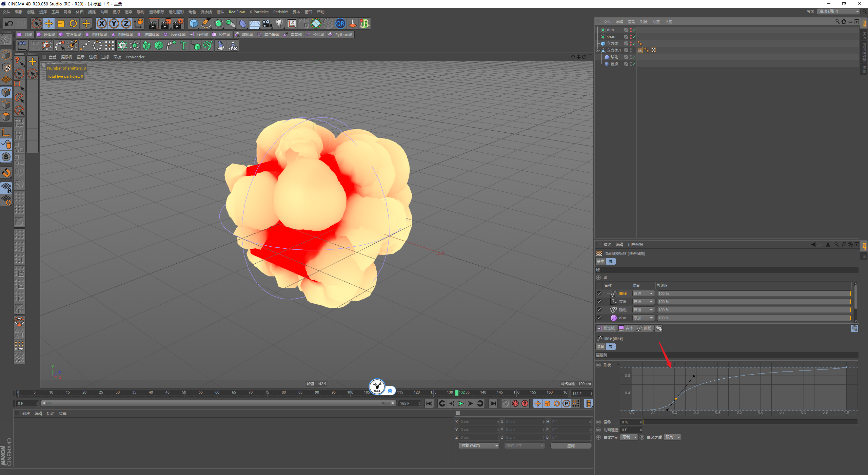Toggle the Y axis lock
The width and height of the screenshot is (868, 475).
[x=114, y=23]
